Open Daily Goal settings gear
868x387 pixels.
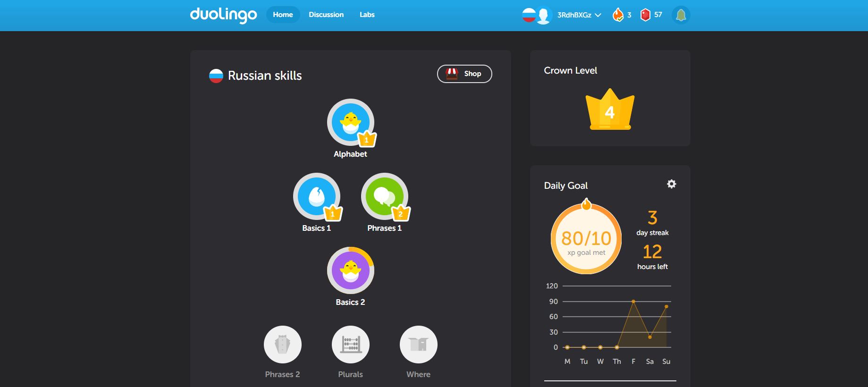[x=671, y=184]
